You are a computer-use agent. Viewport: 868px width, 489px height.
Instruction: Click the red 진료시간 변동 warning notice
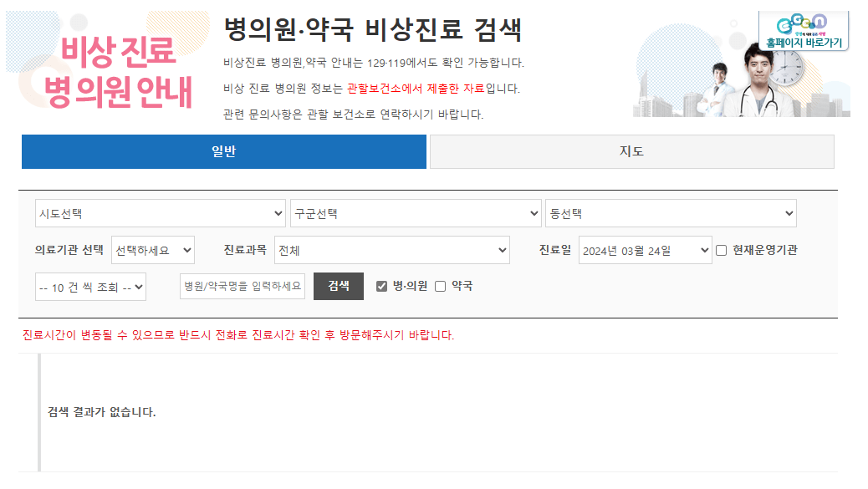click(x=238, y=335)
